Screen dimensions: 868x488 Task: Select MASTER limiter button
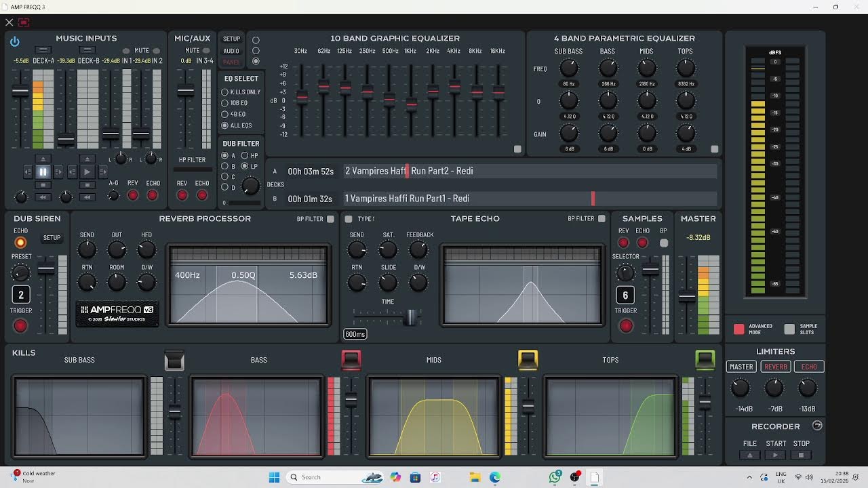click(741, 367)
